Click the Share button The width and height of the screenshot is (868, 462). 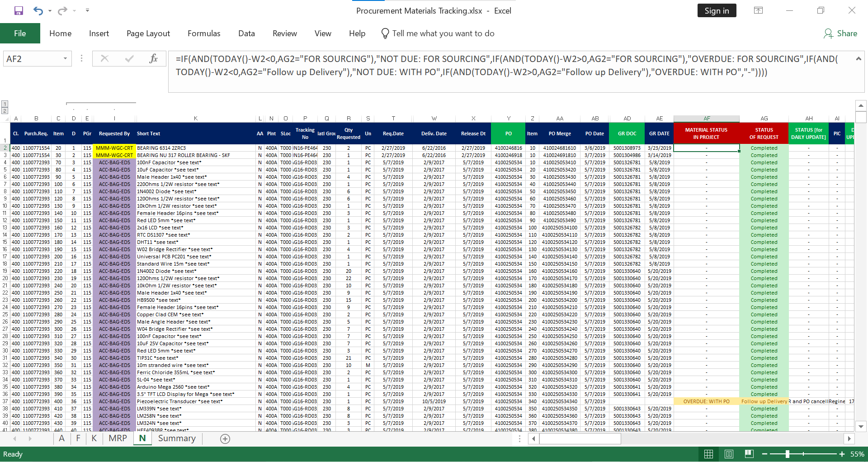(840, 33)
